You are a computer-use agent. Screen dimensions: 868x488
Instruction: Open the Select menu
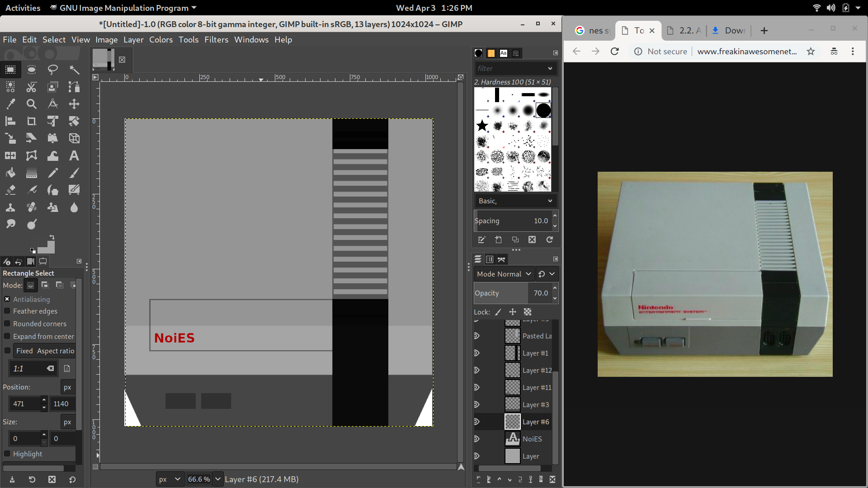point(54,40)
